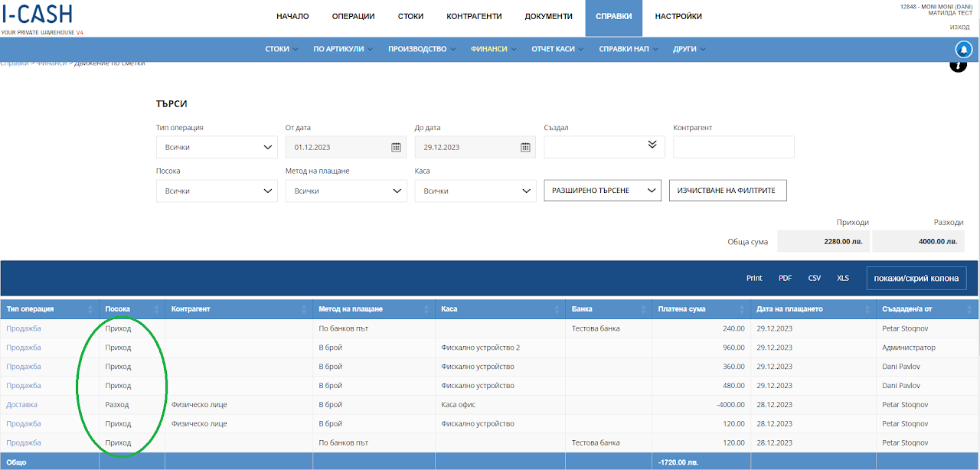Open the Доставка operation link
This screenshot has height=470, width=980.
point(21,405)
